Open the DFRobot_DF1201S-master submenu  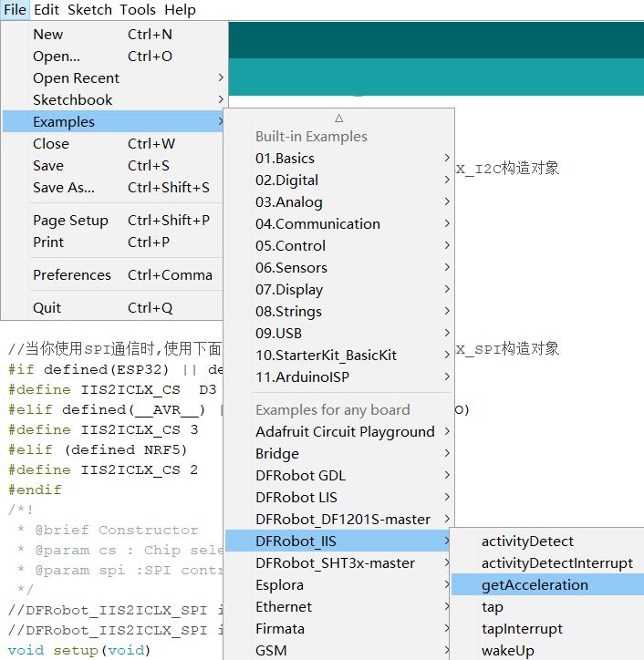(x=339, y=520)
